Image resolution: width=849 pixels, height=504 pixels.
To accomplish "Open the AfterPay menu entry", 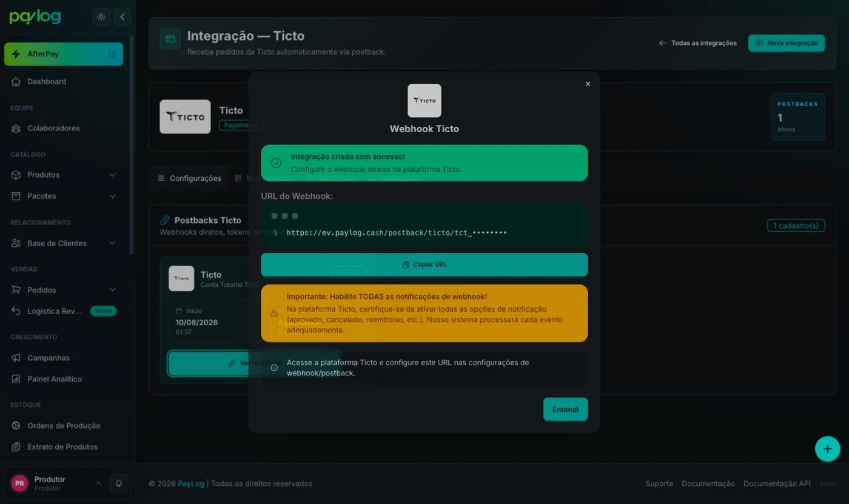I will (x=64, y=54).
